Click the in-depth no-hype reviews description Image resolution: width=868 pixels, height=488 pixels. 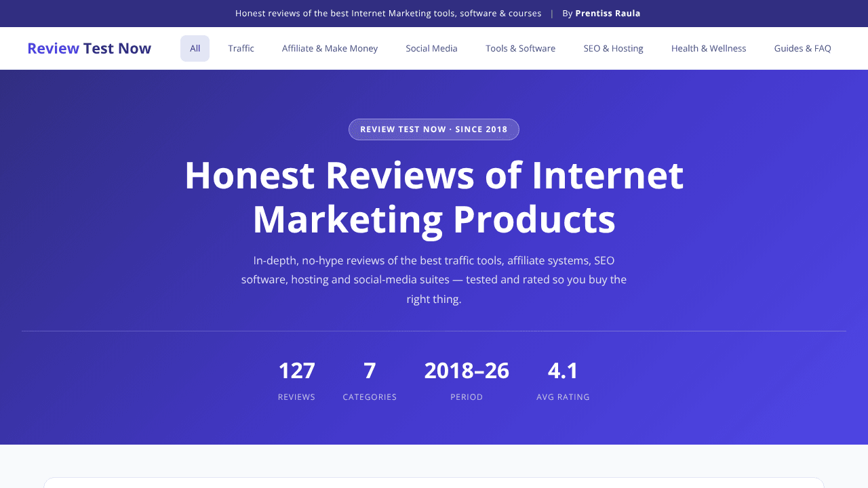click(434, 279)
